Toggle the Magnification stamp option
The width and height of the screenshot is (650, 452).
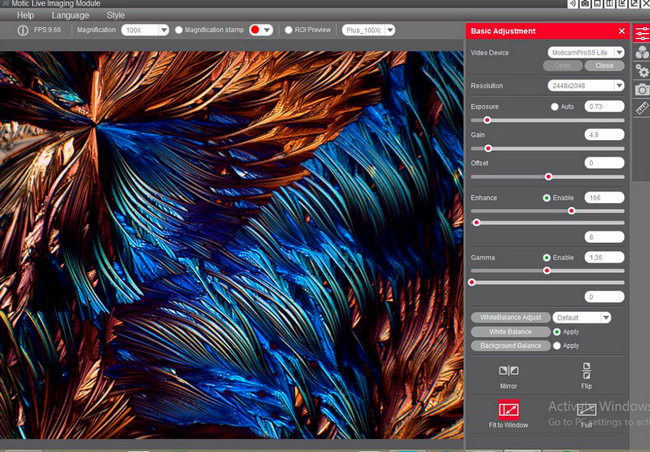pyautogui.click(x=179, y=30)
